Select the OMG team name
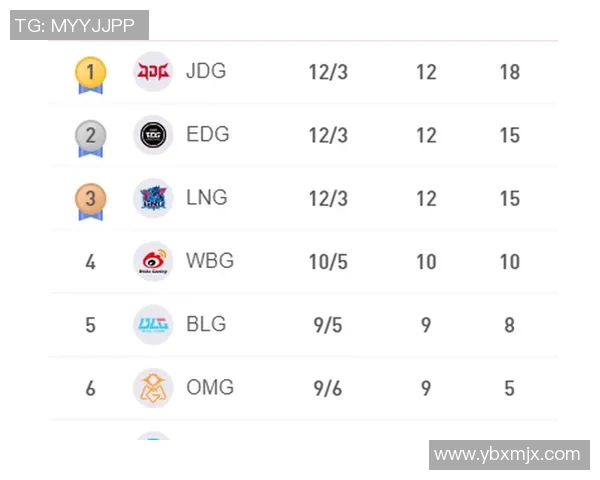This screenshot has height=480, width=600. pyautogui.click(x=210, y=387)
